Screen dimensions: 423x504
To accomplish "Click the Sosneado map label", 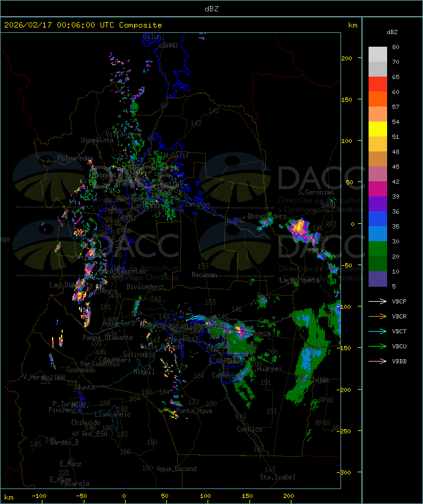I will tap(81, 370).
